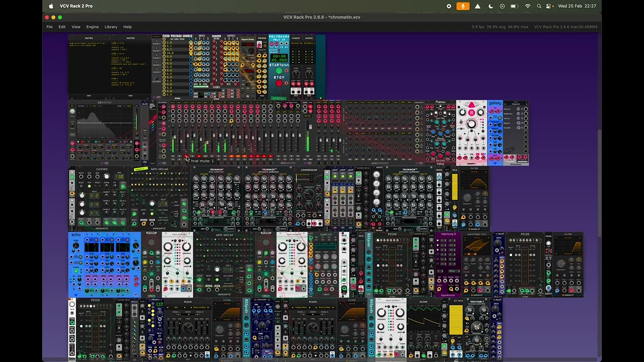Click the first NOTES module text area
This screenshot has height=362, width=644.
click(x=89, y=68)
